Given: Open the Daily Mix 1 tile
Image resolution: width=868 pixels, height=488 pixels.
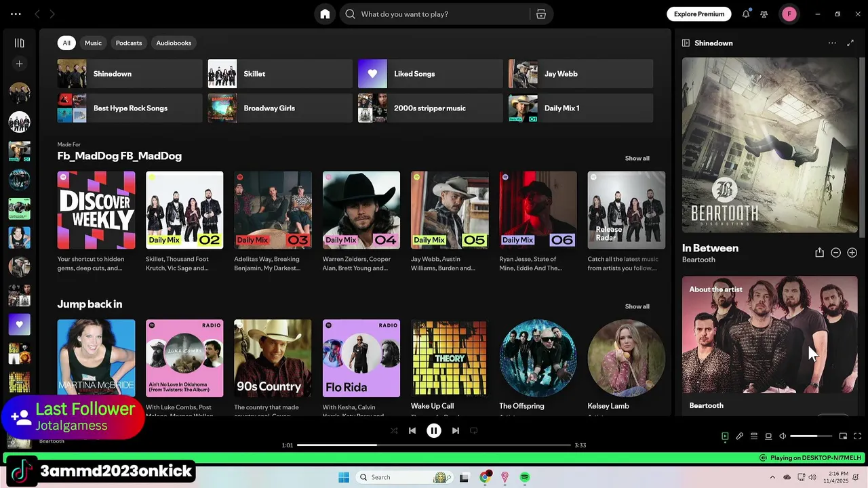Looking at the screenshot, I should click(581, 108).
